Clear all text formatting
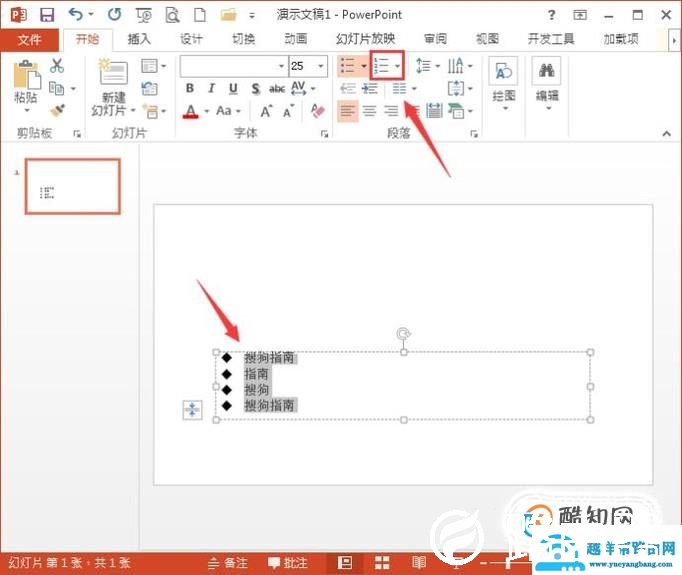 [318, 111]
